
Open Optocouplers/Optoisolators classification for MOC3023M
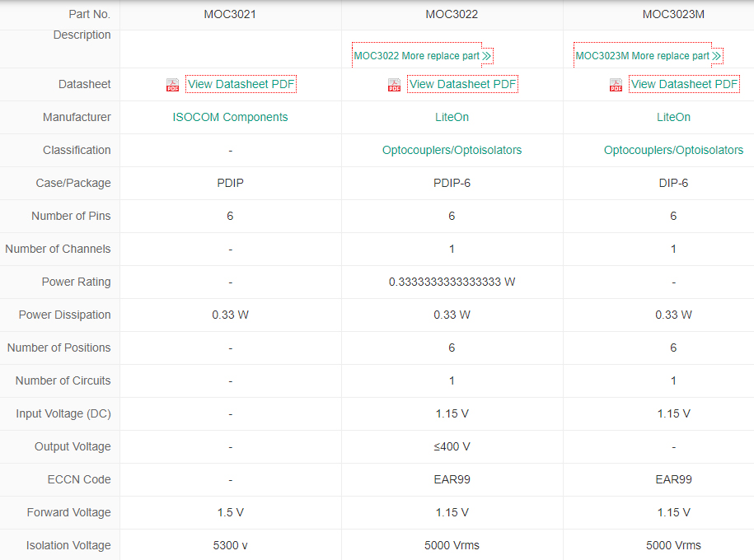(x=673, y=150)
